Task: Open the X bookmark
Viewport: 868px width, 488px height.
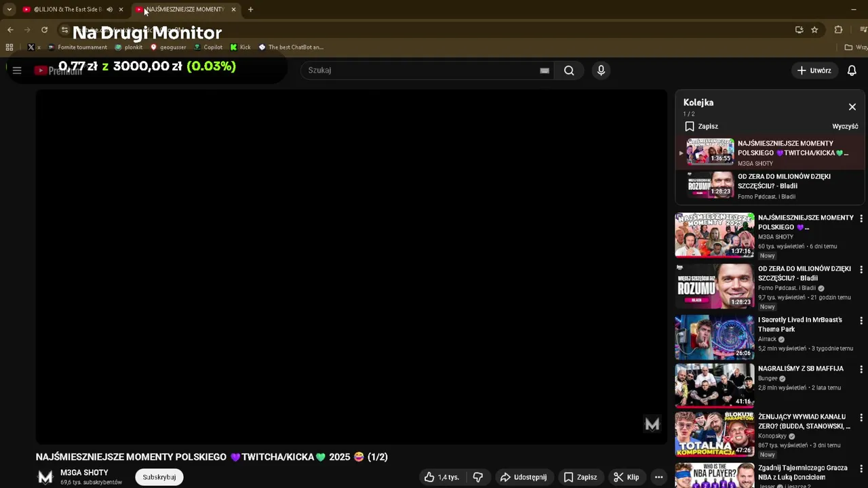Action: (x=34, y=47)
